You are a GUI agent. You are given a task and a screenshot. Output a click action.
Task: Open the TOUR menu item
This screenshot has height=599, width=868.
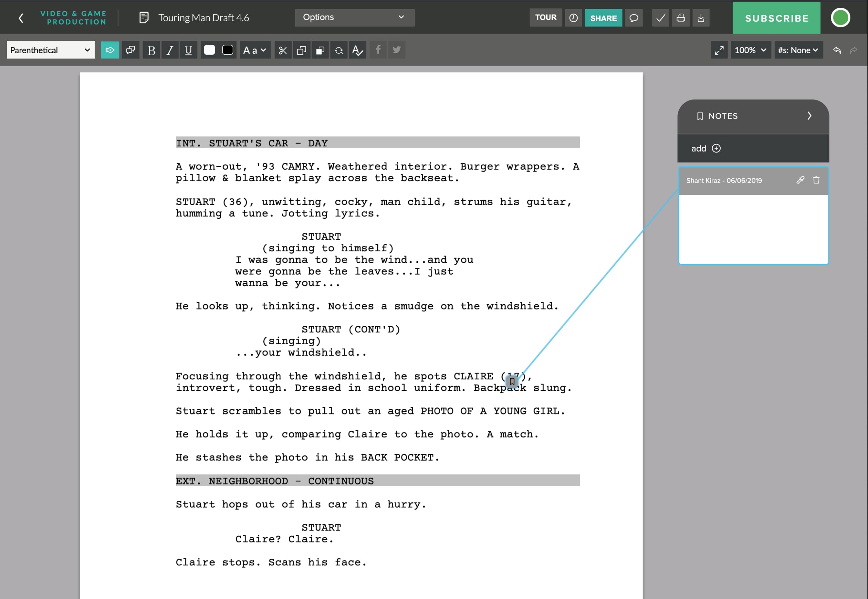pyautogui.click(x=546, y=18)
